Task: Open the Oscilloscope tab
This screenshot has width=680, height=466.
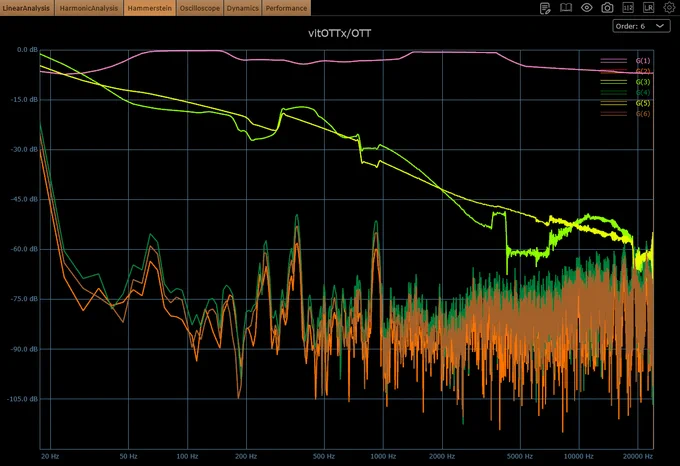Action: 200,8
